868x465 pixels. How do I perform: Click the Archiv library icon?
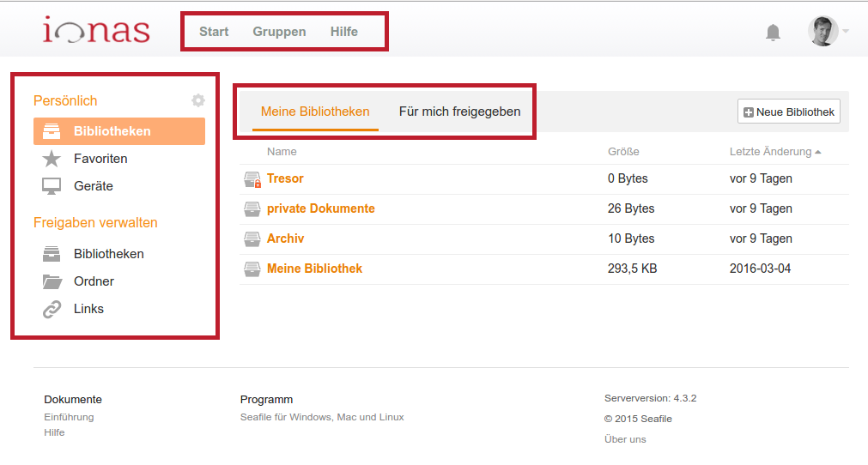tap(252, 239)
